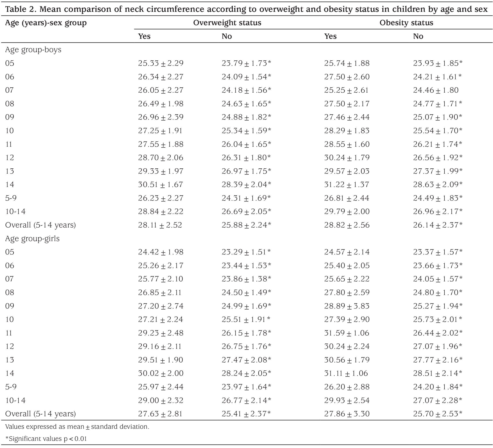Click the value '24.31 ± 1.69*'

(246, 198)
